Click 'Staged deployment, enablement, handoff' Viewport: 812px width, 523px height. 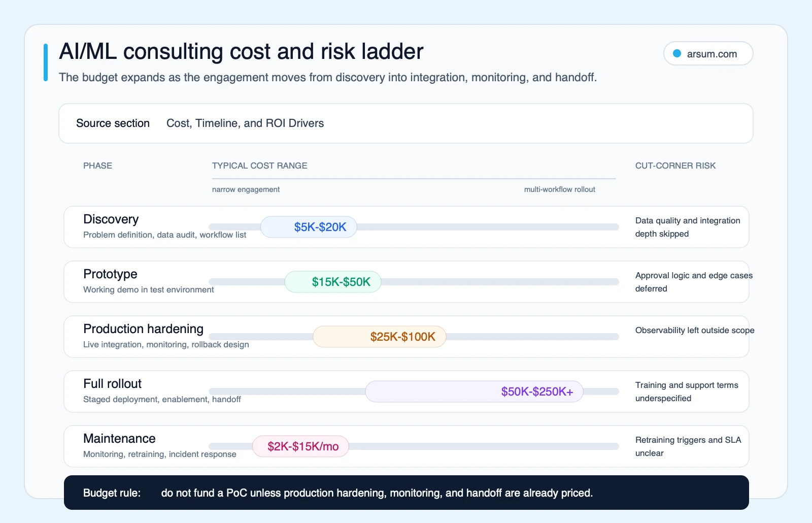pyautogui.click(x=162, y=399)
